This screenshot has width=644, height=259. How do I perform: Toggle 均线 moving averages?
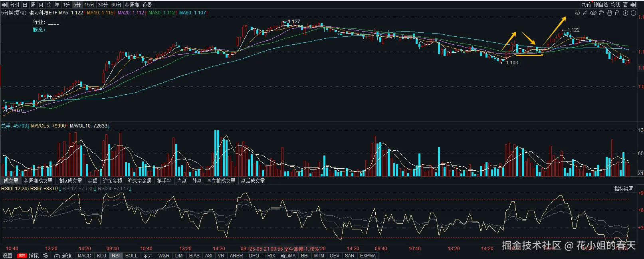pyautogui.click(x=616, y=5)
